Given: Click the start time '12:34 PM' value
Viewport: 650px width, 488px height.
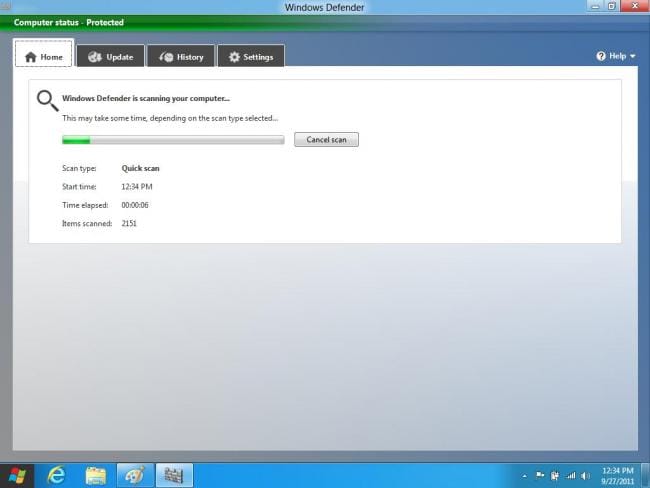Looking at the screenshot, I should (x=137, y=187).
